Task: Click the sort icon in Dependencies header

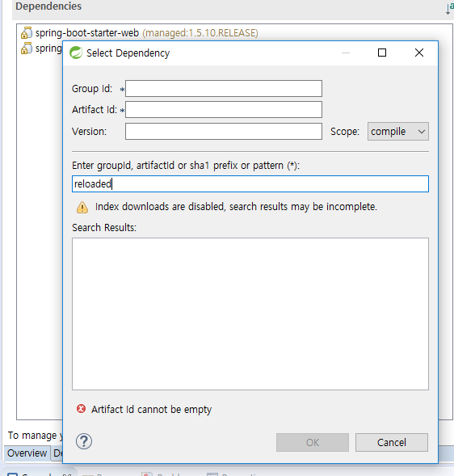Action: click(450, 9)
